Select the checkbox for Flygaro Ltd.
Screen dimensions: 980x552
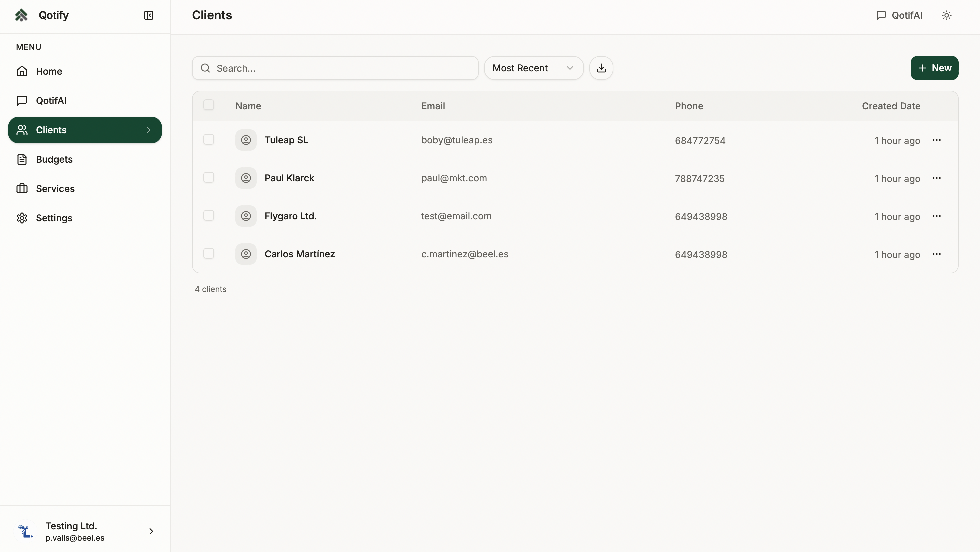click(209, 215)
